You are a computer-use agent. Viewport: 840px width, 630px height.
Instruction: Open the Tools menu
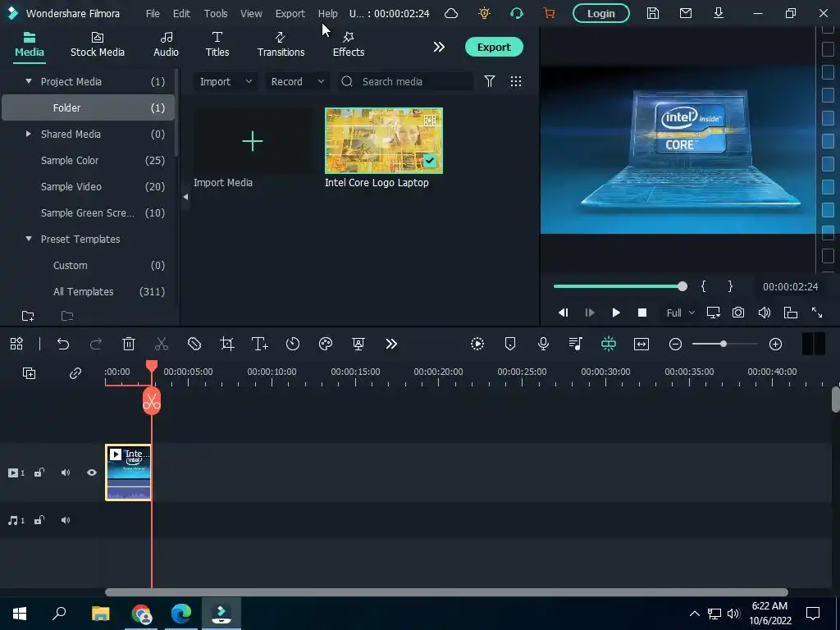(216, 13)
